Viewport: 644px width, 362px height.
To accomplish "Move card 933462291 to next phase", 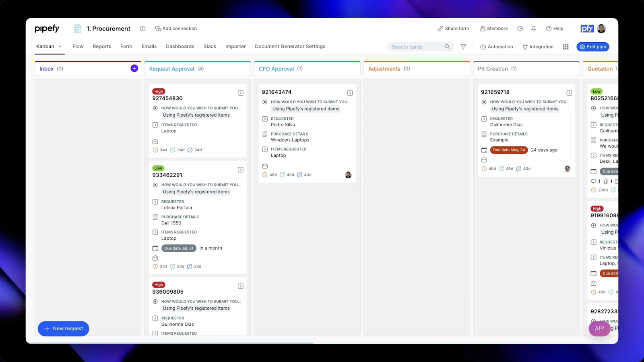I will point(241,170).
